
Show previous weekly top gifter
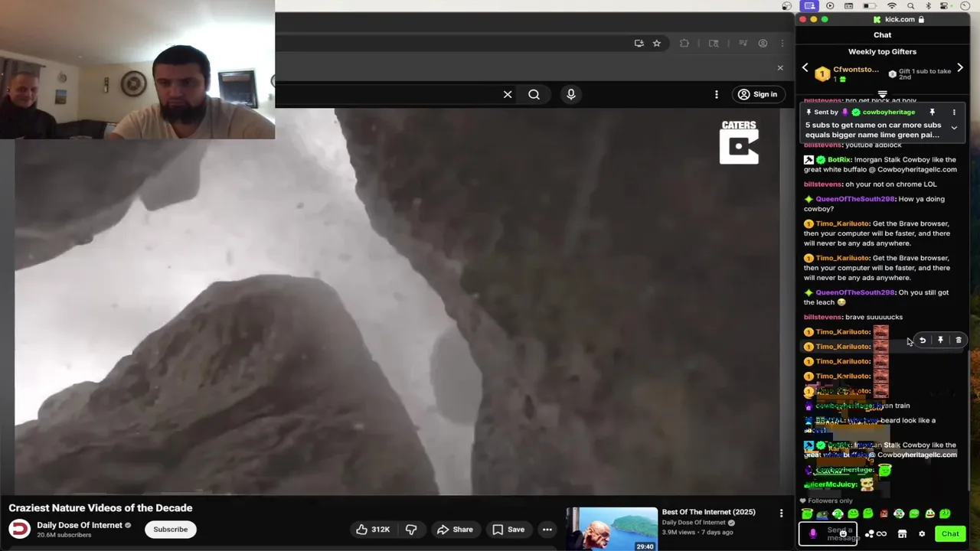pyautogui.click(x=805, y=68)
